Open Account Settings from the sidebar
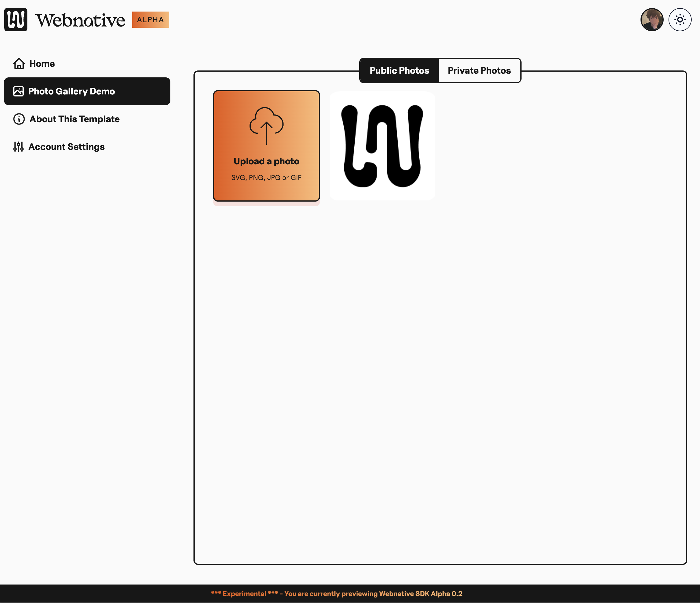Viewport: 700px width, 603px height. click(x=66, y=147)
